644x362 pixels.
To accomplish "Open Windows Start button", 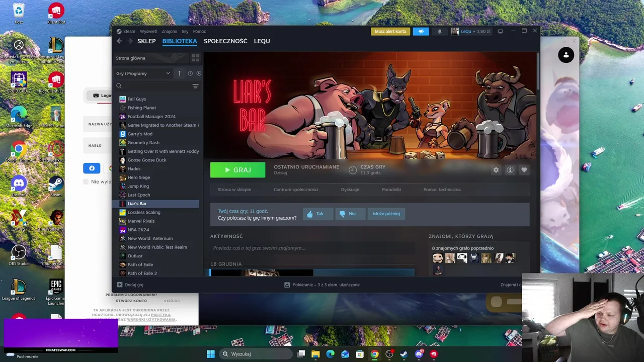I will (x=211, y=354).
